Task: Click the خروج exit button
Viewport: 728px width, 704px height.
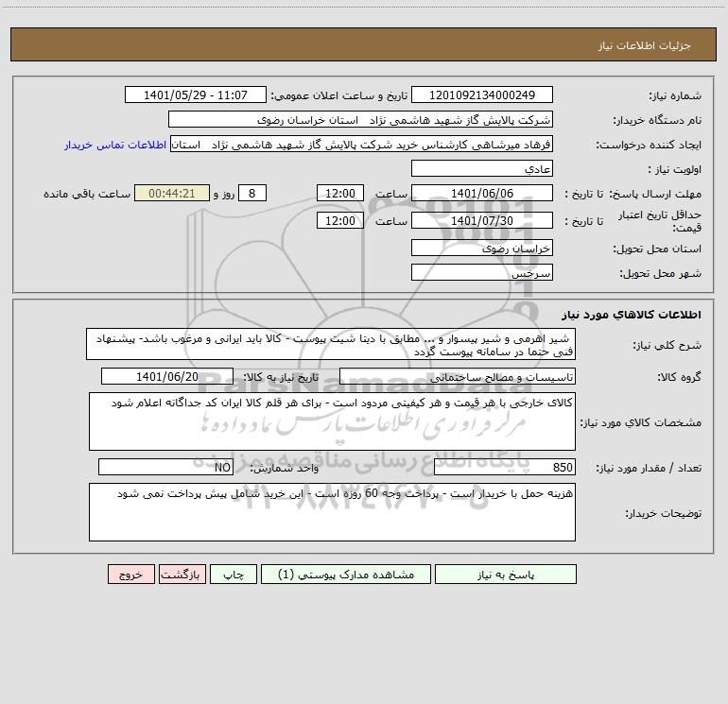Action: 130,575
